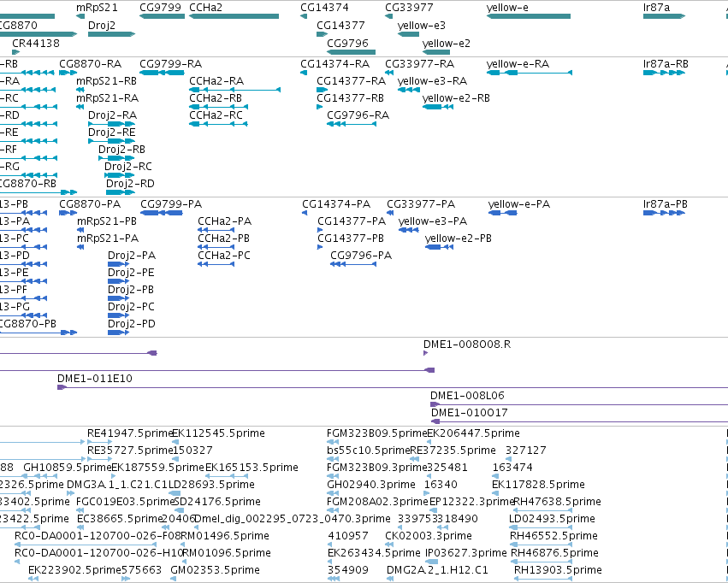
Task: Select the CG9796 gene label
Action: 348,43
